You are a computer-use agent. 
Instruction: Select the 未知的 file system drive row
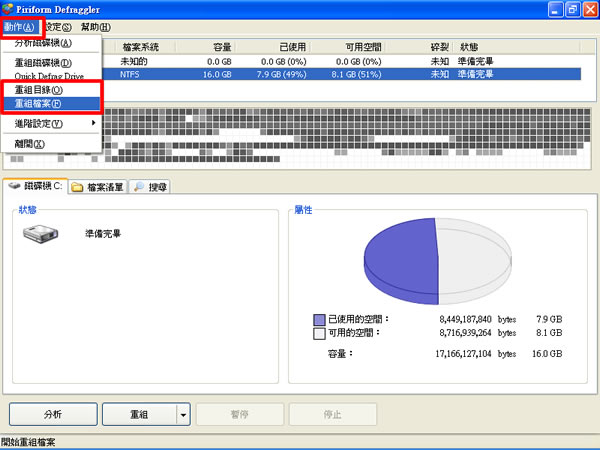tap(341, 61)
